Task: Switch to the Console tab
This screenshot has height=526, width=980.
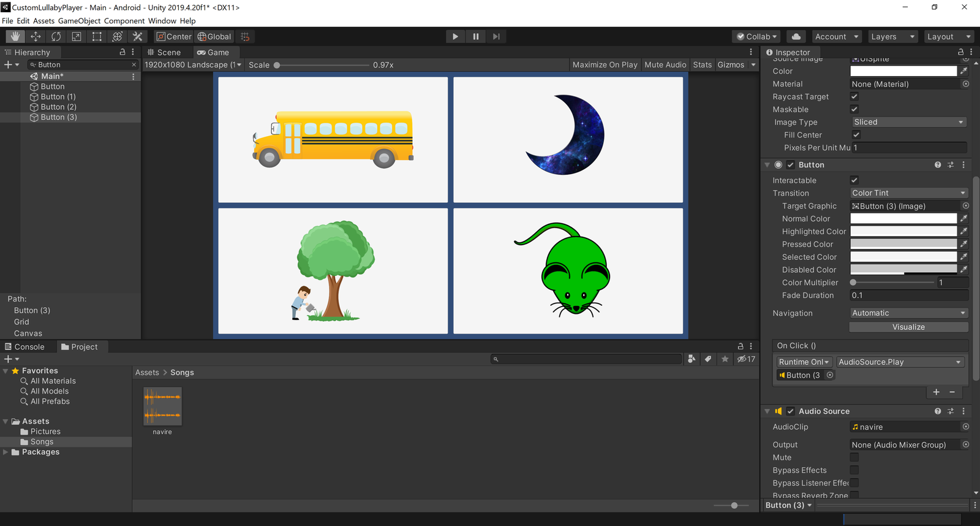Action: pyautogui.click(x=25, y=347)
